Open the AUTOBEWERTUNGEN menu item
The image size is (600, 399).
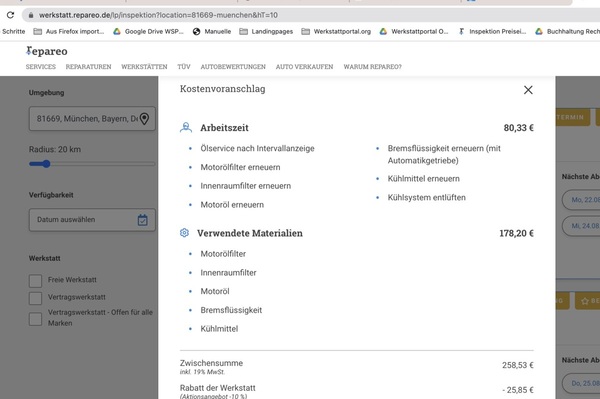(233, 67)
